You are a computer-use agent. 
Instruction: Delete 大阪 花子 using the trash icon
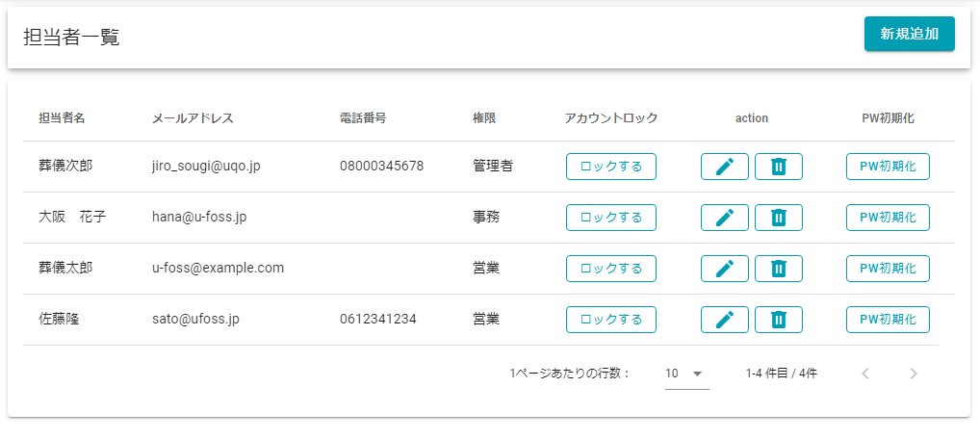tap(779, 218)
